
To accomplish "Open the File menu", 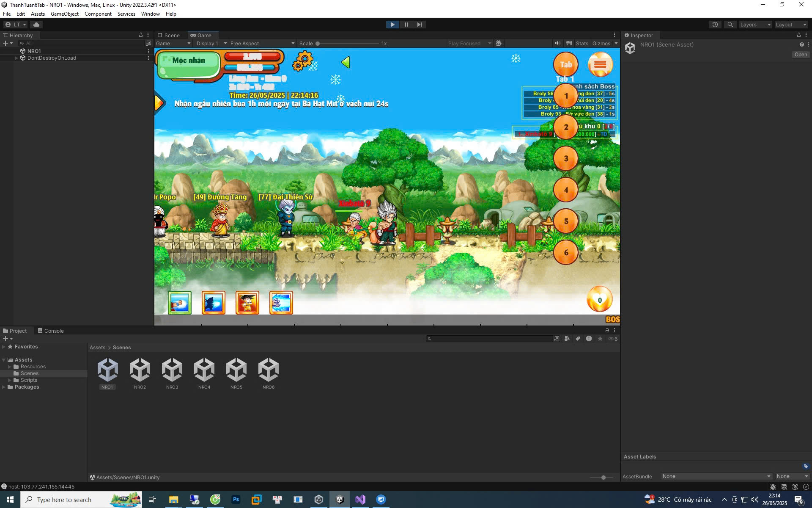I will [7, 14].
